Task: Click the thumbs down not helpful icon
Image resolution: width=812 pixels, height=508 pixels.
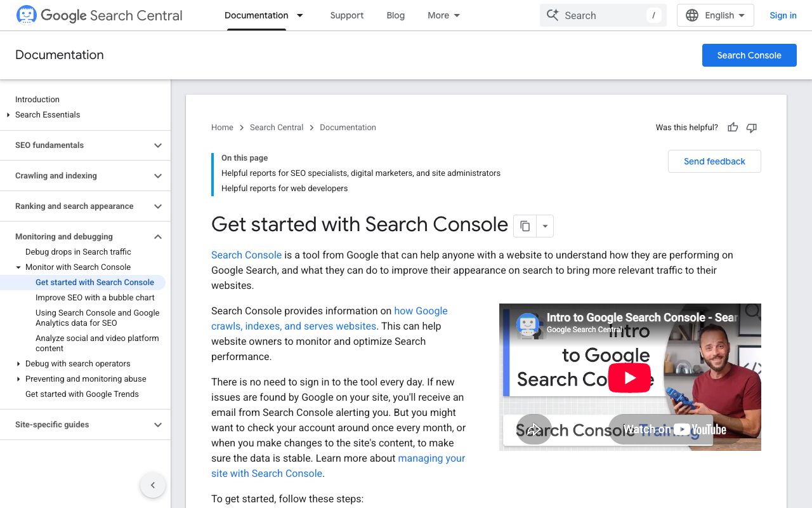Action: tap(752, 128)
